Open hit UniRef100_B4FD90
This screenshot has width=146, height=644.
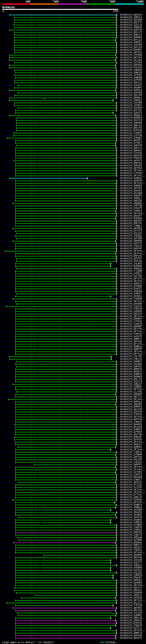click(131, 65)
